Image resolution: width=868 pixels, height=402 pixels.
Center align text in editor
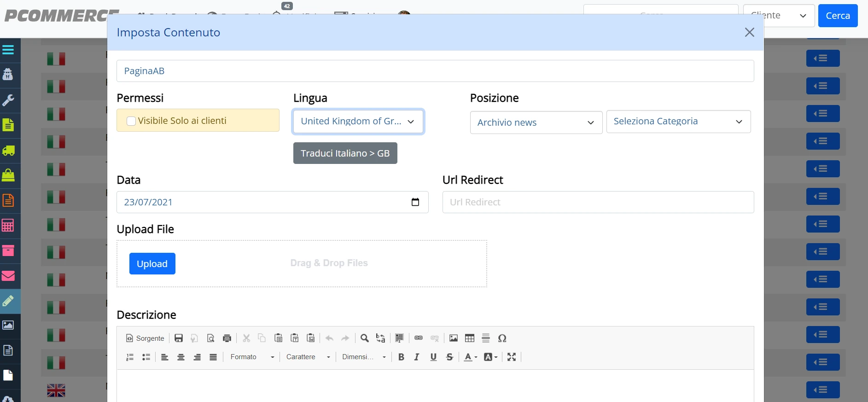coord(181,357)
